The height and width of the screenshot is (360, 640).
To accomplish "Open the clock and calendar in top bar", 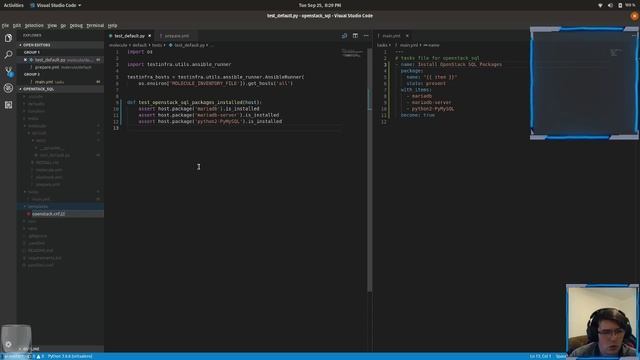I will pos(320,5).
